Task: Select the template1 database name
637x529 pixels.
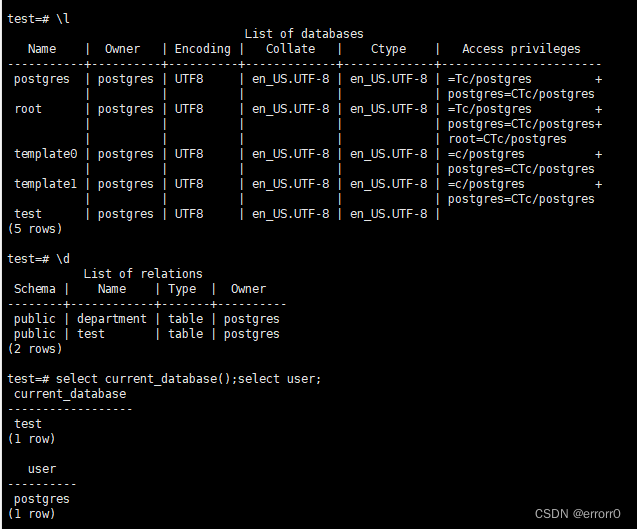Action: coord(46,184)
